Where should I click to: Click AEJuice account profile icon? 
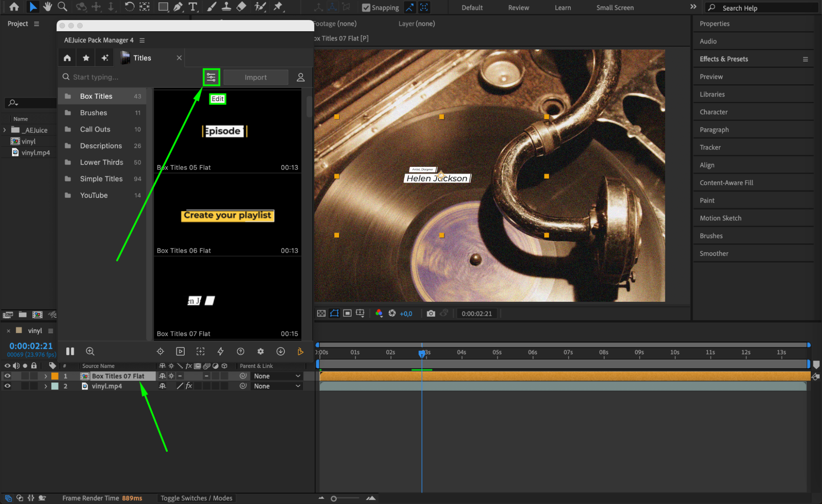point(301,77)
